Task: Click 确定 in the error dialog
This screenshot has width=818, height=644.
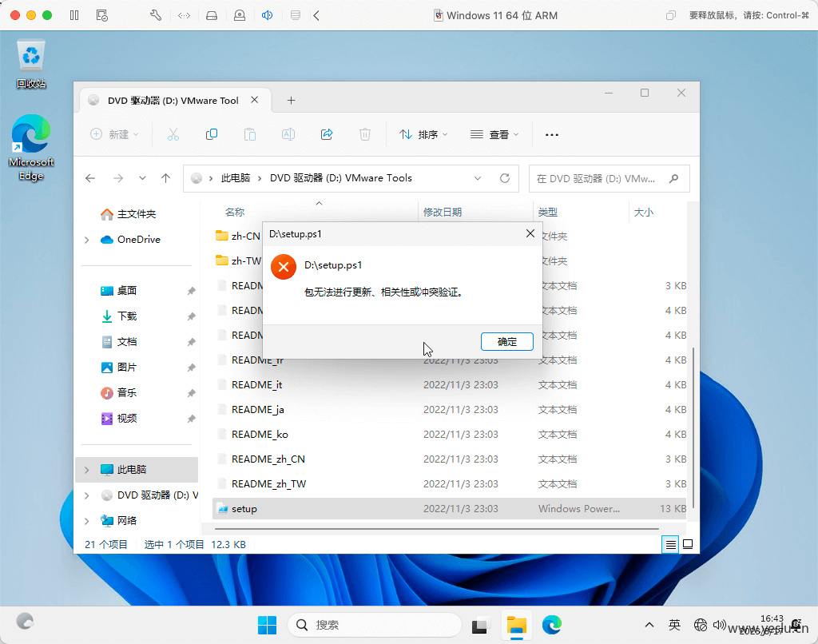Action: (506, 341)
